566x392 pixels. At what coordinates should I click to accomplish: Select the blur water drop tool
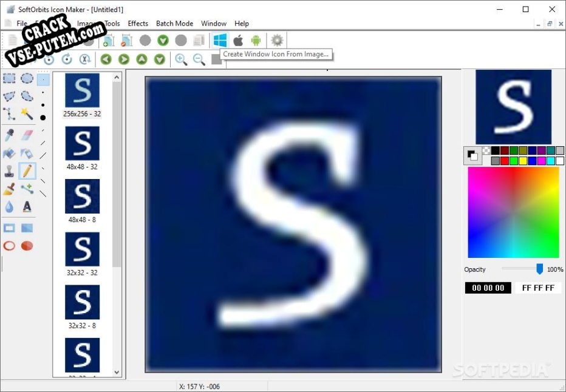[x=9, y=207]
